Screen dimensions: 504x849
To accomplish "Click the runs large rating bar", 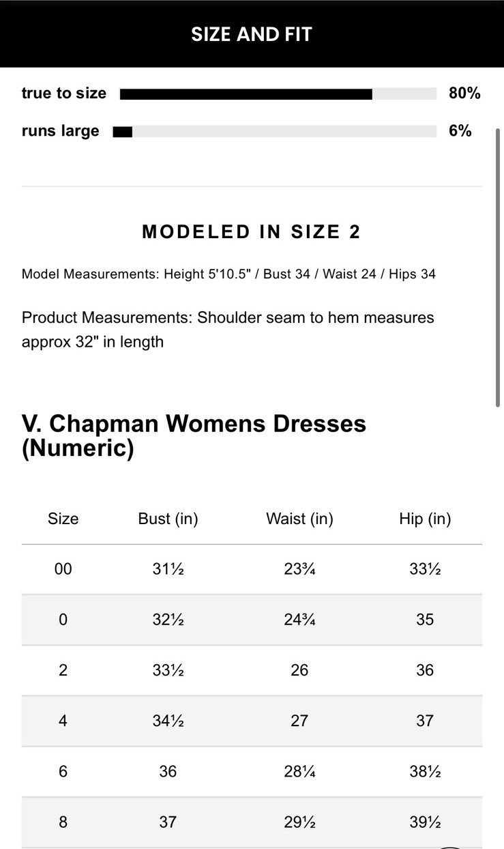I will [x=274, y=132].
